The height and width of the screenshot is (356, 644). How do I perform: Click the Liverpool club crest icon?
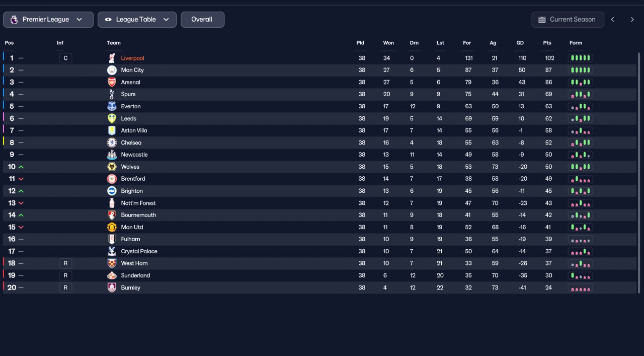(x=112, y=58)
